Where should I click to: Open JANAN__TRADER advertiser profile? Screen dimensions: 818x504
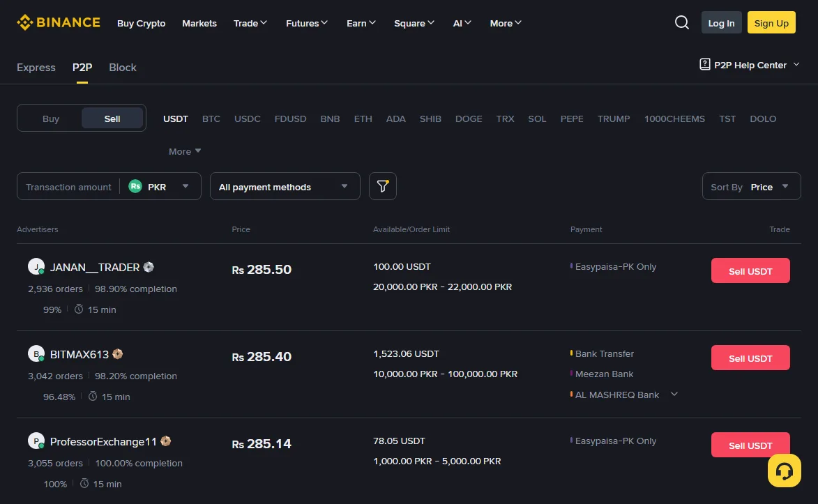[x=95, y=267]
